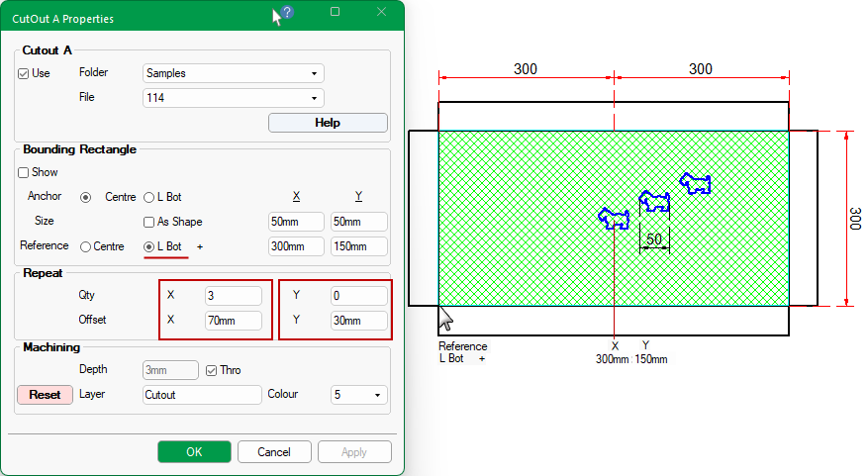Click the Help button
This screenshot has width=868, height=476.
[328, 123]
